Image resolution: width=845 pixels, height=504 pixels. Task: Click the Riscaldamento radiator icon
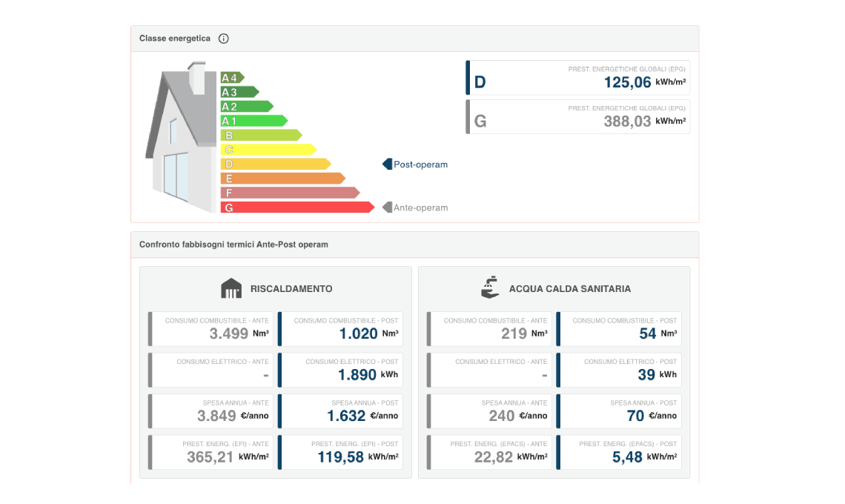tap(231, 288)
